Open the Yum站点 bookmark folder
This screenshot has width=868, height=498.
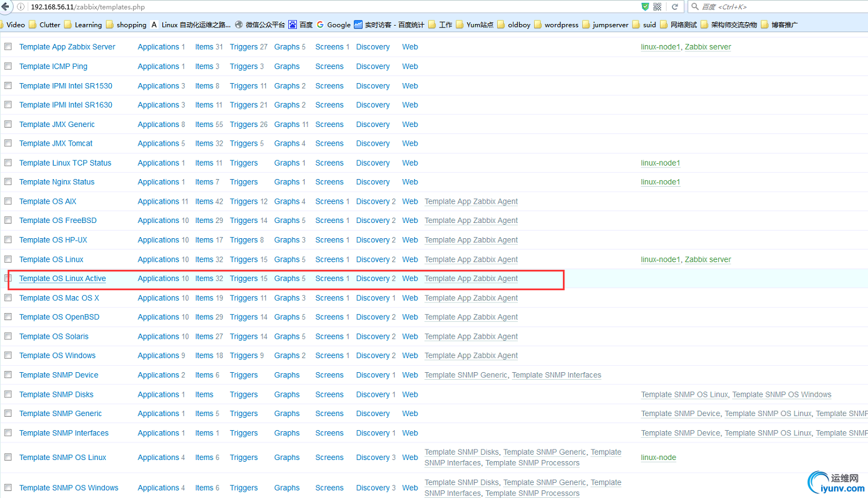click(475, 25)
